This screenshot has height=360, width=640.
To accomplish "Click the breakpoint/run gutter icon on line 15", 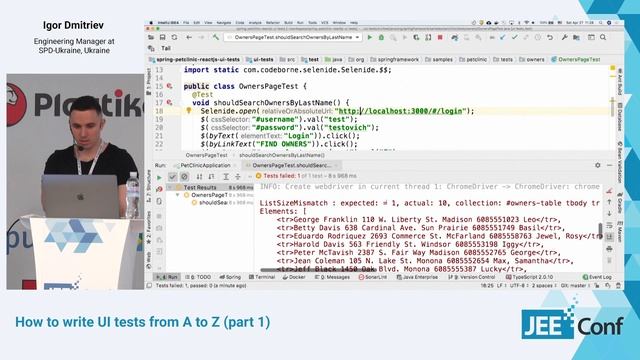I will click(x=169, y=87).
